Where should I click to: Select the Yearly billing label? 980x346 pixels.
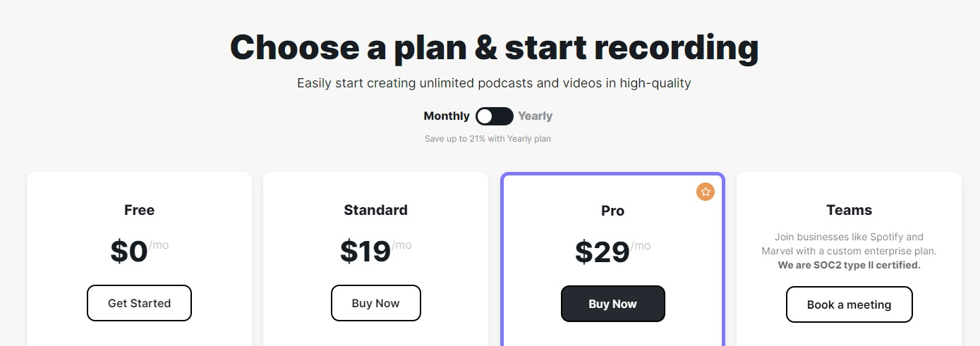536,116
